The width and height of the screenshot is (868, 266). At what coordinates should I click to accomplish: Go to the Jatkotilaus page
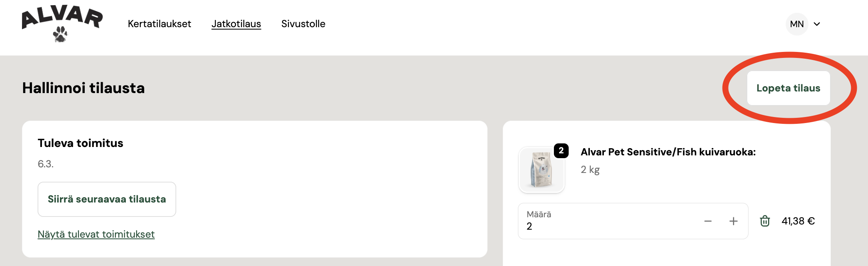pos(236,24)
